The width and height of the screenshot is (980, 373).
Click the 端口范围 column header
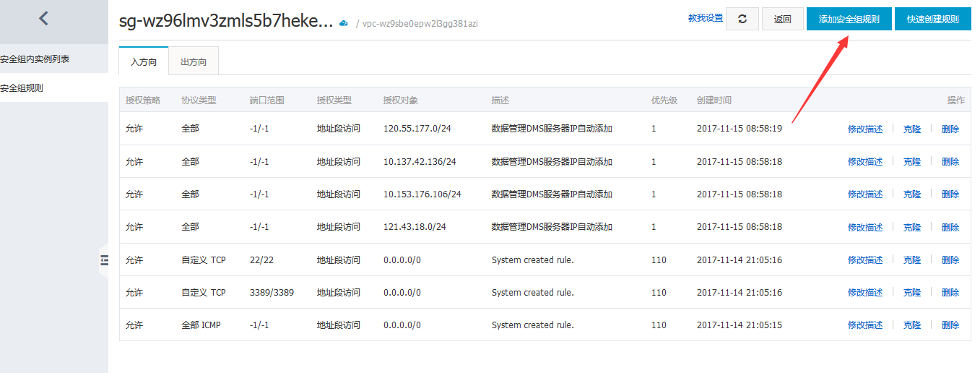266,100
